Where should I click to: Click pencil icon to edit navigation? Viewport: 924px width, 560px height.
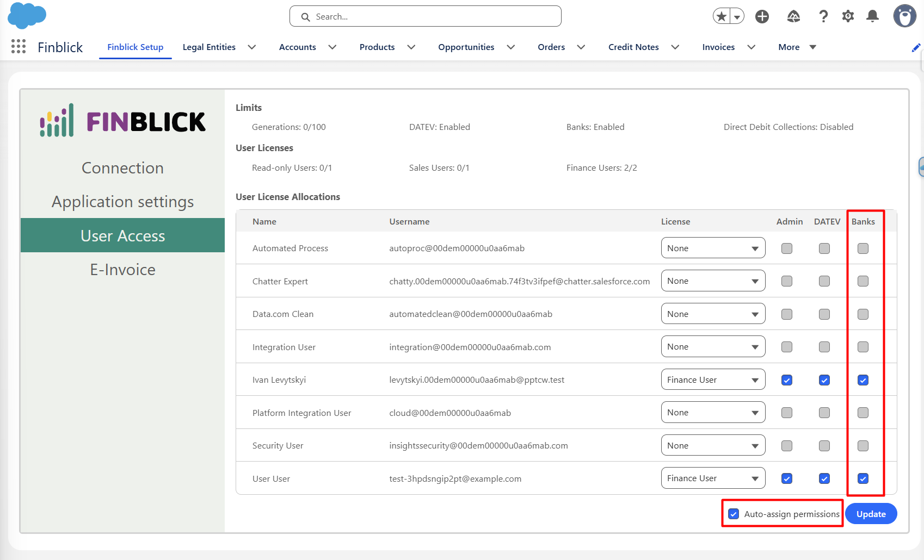(916, 48)
